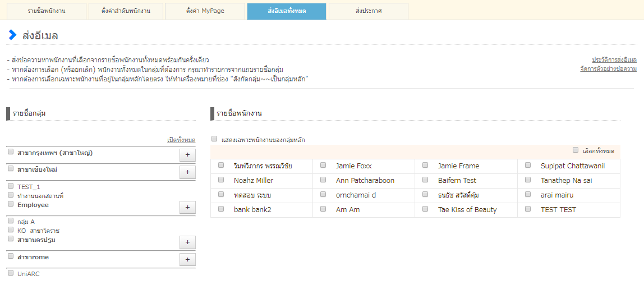Expand the สาขาเชียงใหม่ group plus button
Image resolution: width=644 pixels, height=289 pixels.
[187, 172]
